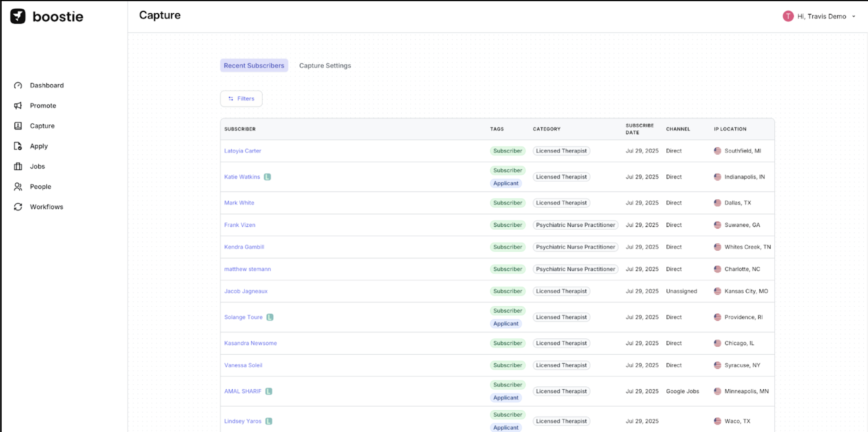The height and width of the screenshot is (432, 868).
Task: Switch to the Capture Settings tab
Action: [325, 66]
